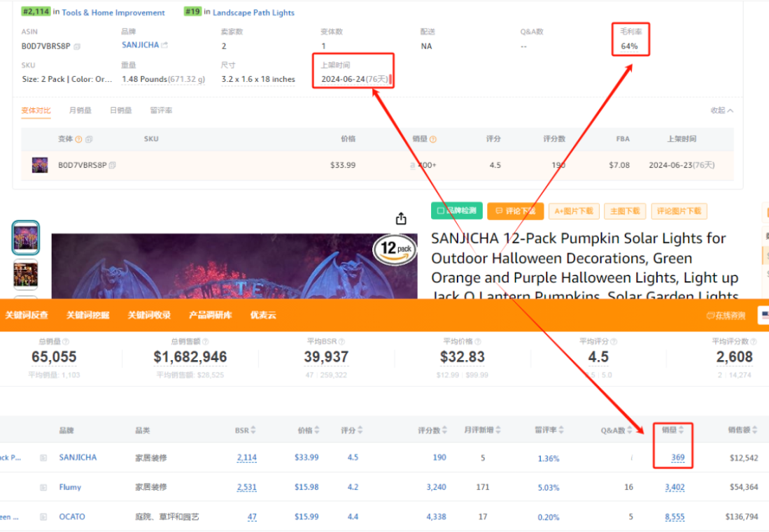Viewport: 769px width, 532px height.
Task: Switch to the 留评率 tab
Action: pos(161,110)
